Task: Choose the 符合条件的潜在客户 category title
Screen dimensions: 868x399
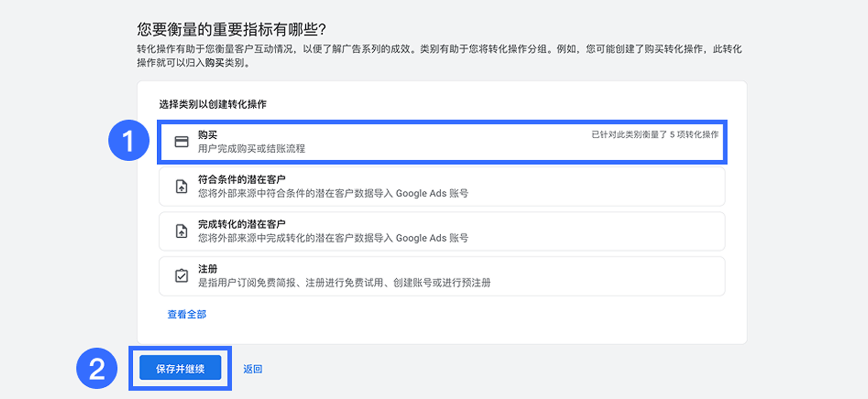Action: click(x=242, y=180)
